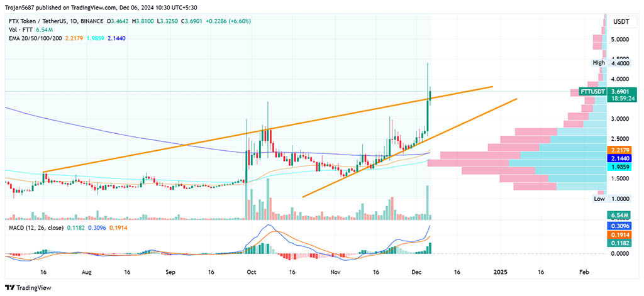Select the lower orange rising trendline
The height and width of the screenshot is (296, 644).
(409, 148)
